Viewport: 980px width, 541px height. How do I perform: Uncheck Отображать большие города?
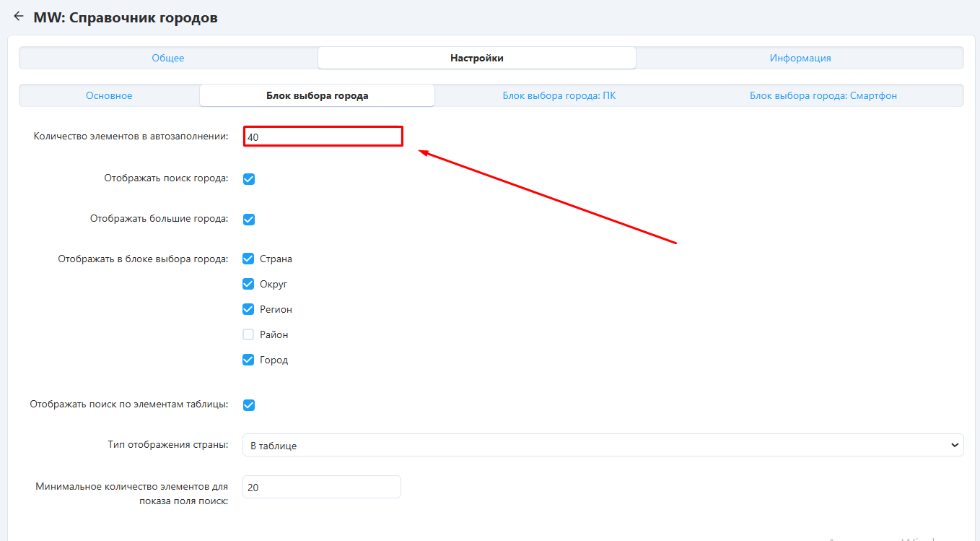[x=249, y=220]
